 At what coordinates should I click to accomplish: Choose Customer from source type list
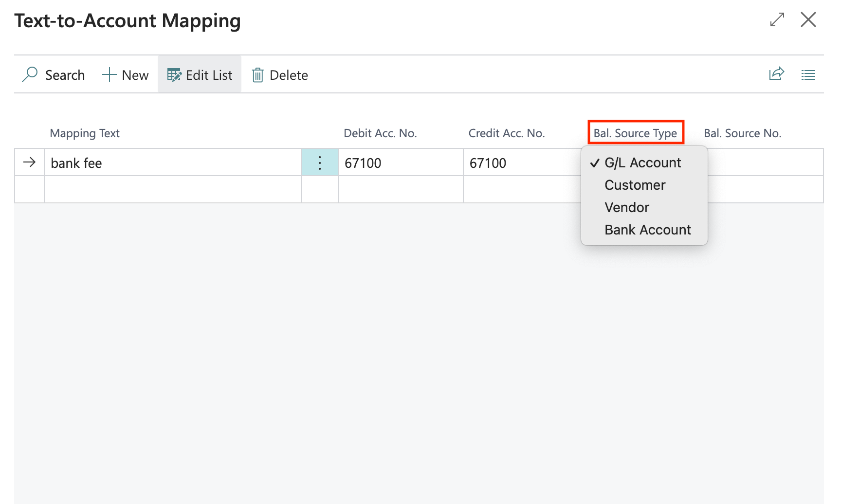coord(635,185)
